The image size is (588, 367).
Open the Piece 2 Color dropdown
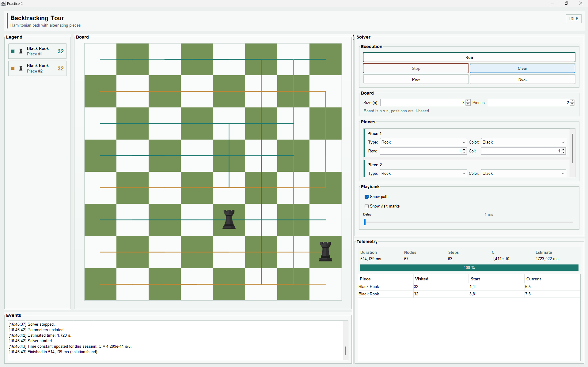pos(523,173)
